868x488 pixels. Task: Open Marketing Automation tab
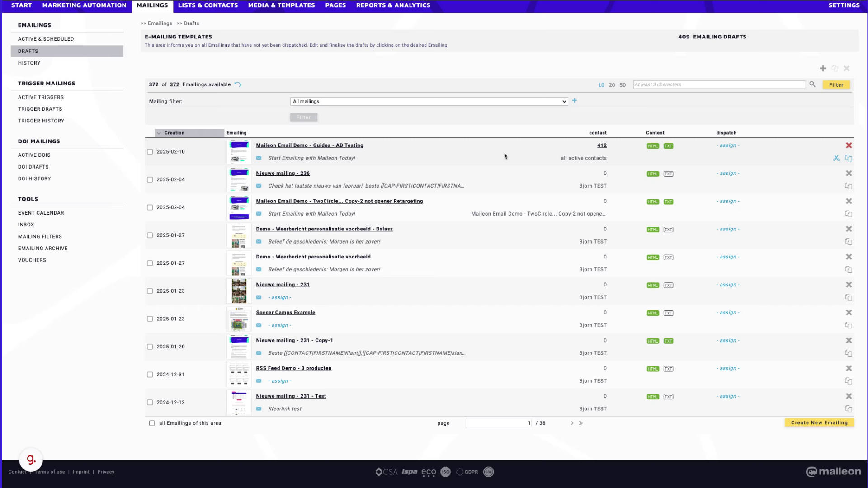(x=84, y=5)
